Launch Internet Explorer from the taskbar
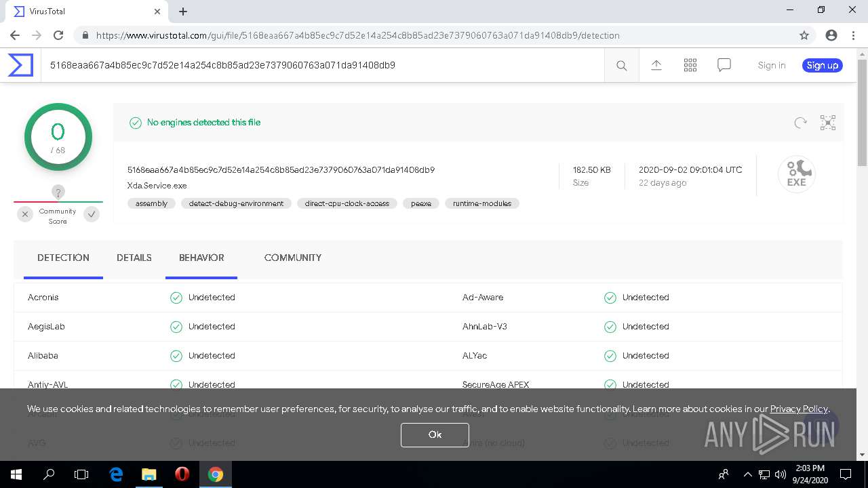 pyautogui.click(x=116, y=474)
